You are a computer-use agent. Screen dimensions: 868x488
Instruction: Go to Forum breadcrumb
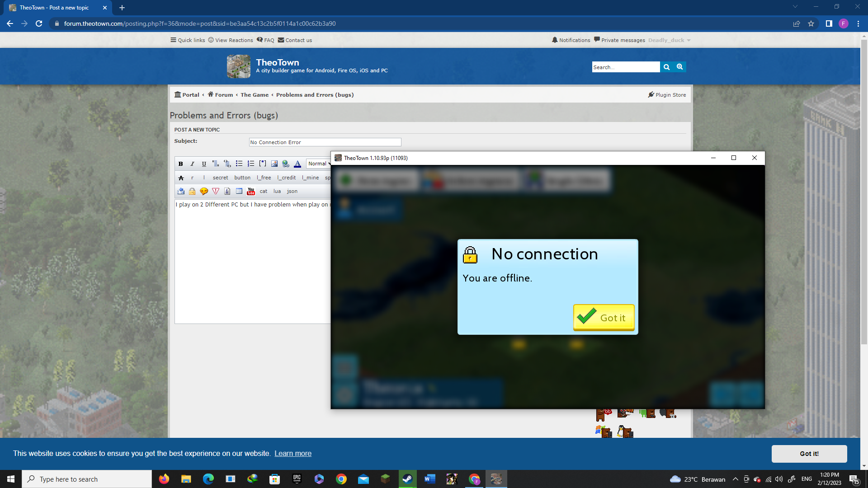point(220,95)
